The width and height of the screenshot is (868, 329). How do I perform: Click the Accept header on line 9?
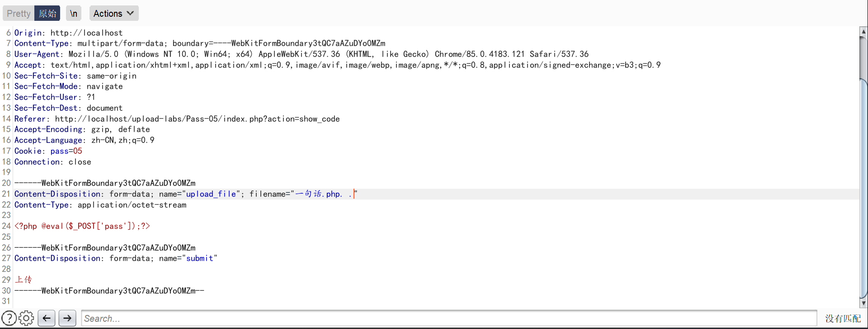(337, 65)
